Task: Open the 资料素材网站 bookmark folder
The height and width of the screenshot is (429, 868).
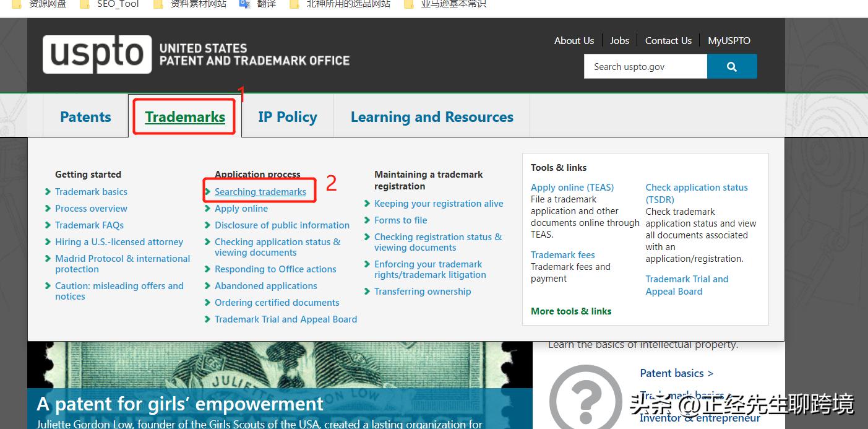Action: coord(191,4)
